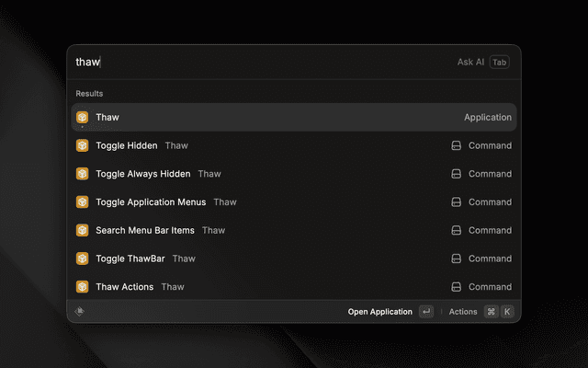Click the search field containing 'thaw'
This screenshot has width=588, height=368.
click(x=257, y=62)
